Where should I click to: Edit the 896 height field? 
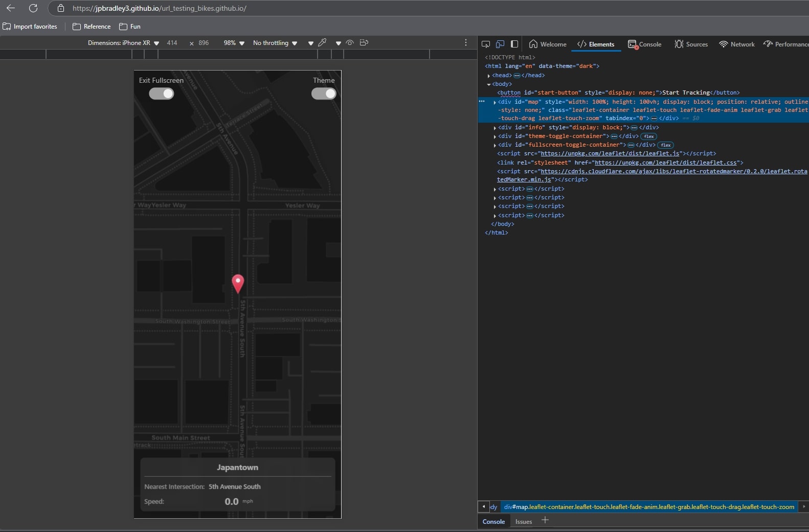pyautogui.click(x=204, y=43)
